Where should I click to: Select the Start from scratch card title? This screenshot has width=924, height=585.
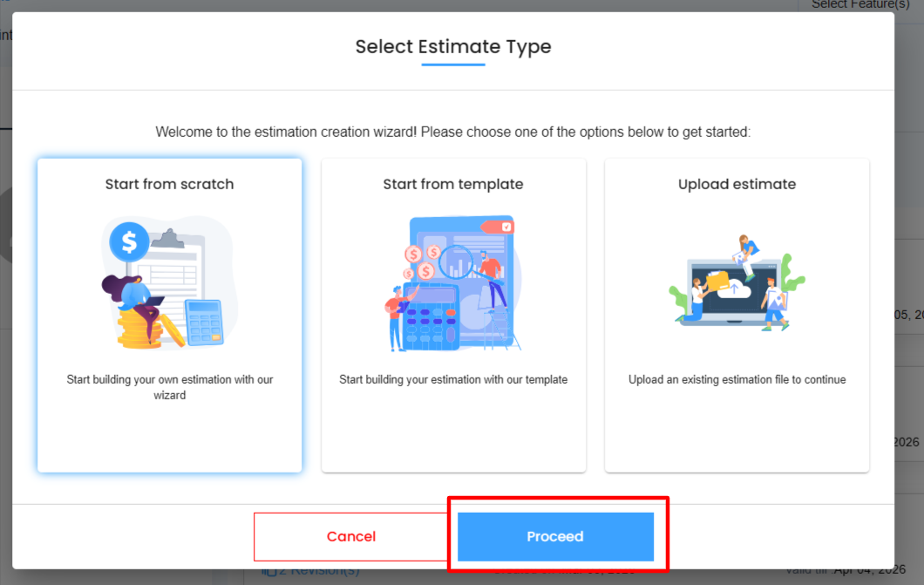pos(169,184)
